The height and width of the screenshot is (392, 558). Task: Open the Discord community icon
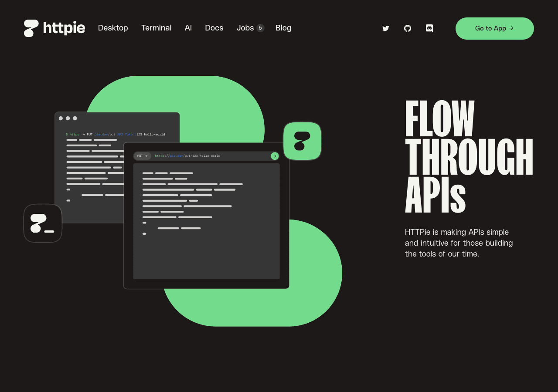(429, 28)
